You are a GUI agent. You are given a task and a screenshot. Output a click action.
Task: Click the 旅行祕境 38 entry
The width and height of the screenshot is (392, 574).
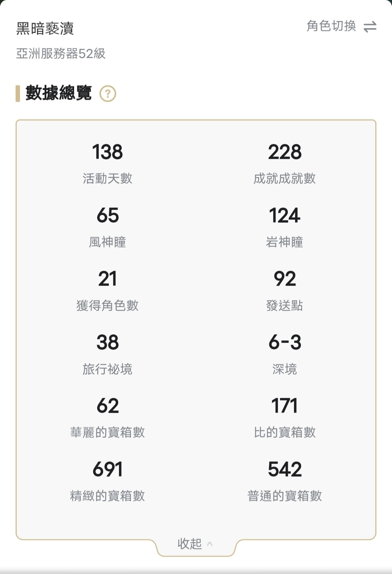click(107, 353)
